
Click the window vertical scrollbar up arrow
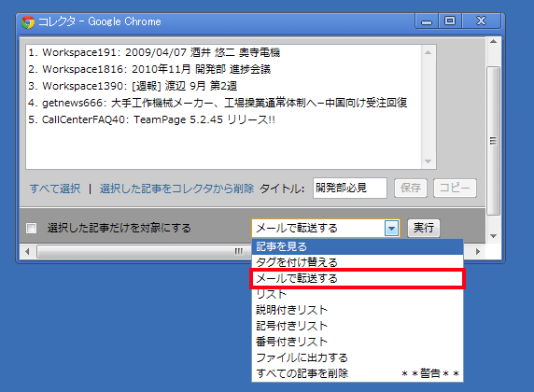(x=493, y=42)
